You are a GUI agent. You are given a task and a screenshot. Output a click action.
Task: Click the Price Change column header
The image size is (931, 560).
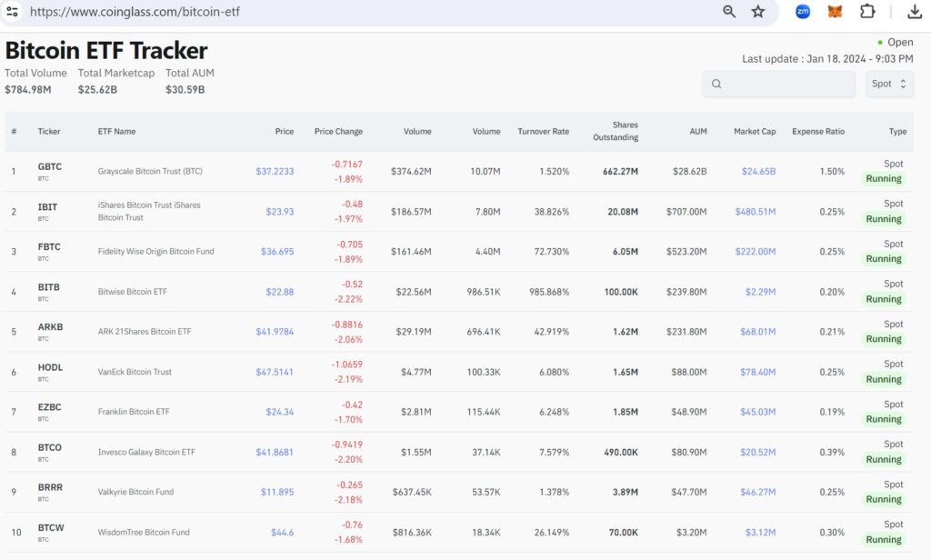[x=338, y=131]
